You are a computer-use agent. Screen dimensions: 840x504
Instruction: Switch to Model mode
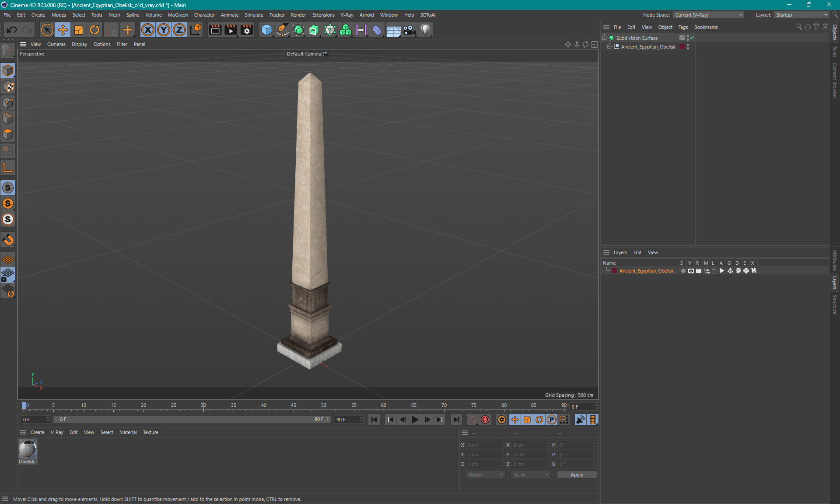point(8,70)
